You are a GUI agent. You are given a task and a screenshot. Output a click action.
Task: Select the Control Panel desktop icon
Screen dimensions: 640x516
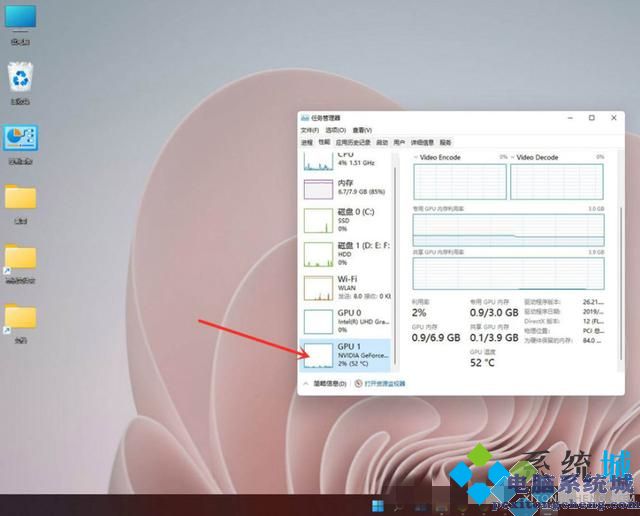pyautogui.click(x=20, y=145)
